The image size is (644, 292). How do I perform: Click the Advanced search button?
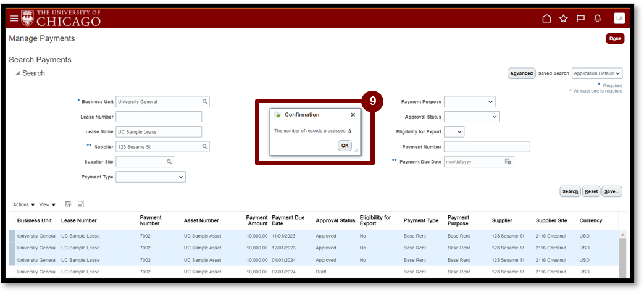click(522, 73)
